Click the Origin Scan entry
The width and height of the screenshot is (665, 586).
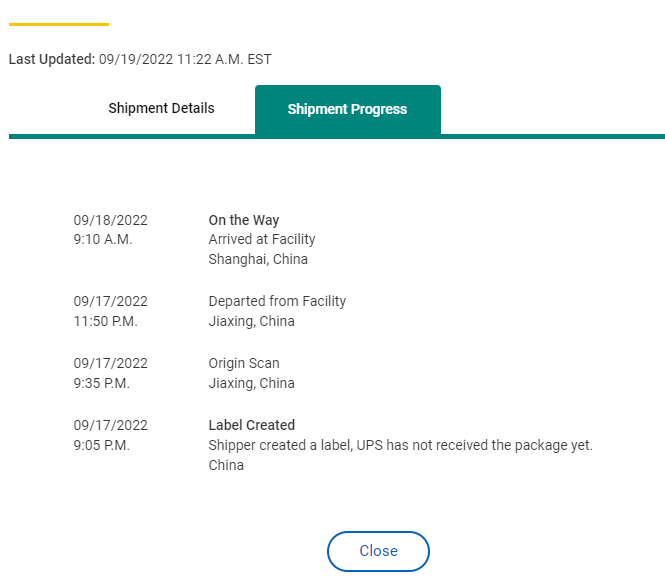point(244,363)
